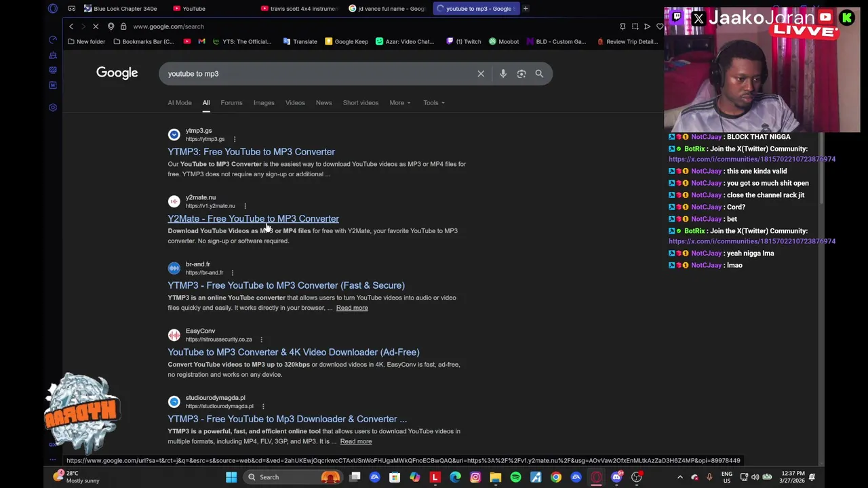Click the ENG US language indicator
The height and width of the screenshot is (488, 868).
click(x=726, y=477)
